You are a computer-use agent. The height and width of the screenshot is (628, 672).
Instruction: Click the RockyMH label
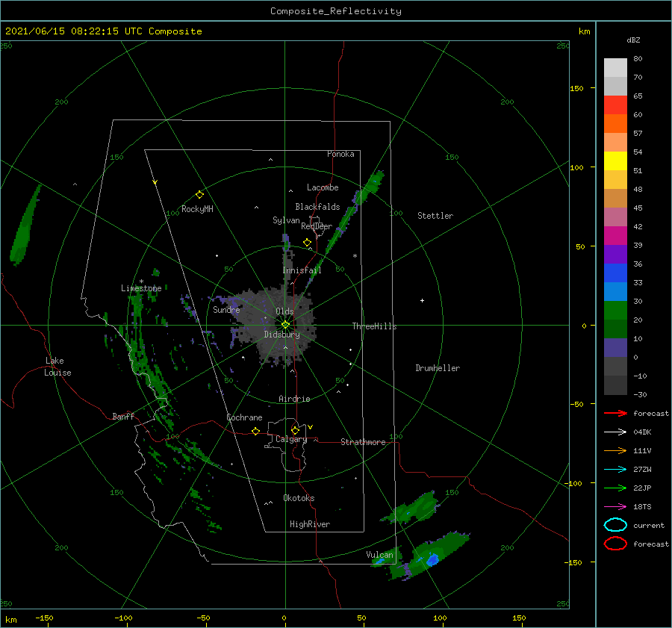[x=197, y=209]
